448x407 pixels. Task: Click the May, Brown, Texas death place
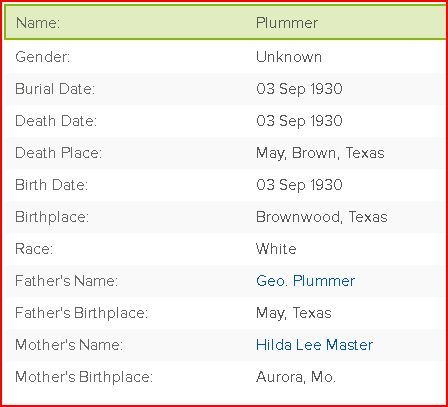click(x=320, y=153)
